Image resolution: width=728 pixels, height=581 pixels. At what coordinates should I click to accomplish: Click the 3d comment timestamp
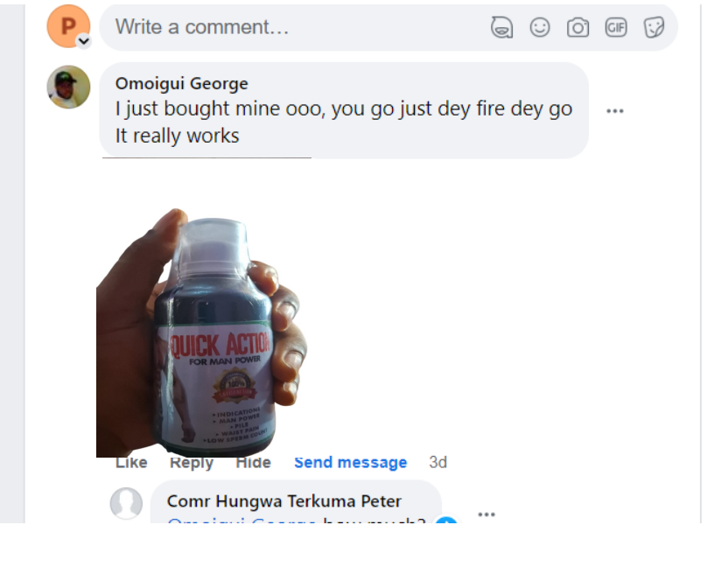point(437,463)
